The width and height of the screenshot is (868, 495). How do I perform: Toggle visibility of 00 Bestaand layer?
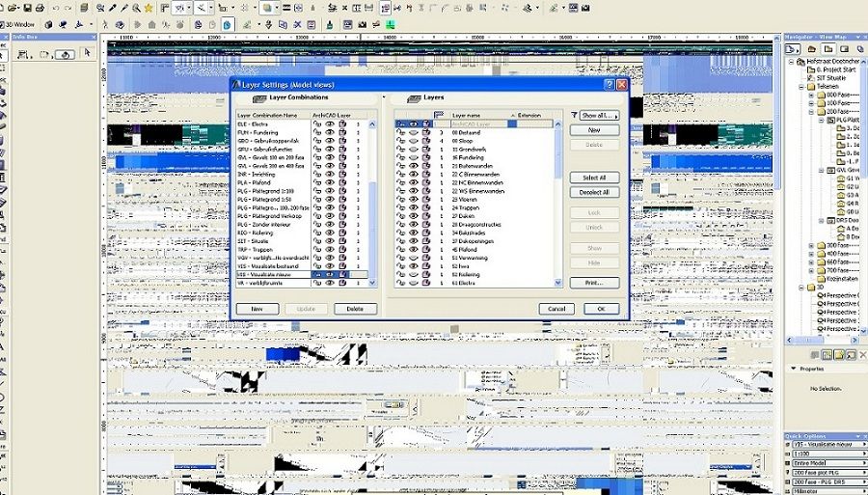pos(414,133)
